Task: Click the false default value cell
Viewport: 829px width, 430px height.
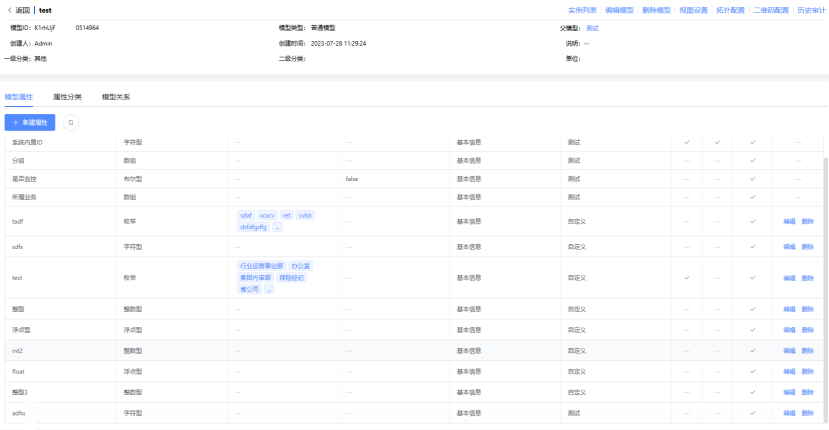Action: 352,179
